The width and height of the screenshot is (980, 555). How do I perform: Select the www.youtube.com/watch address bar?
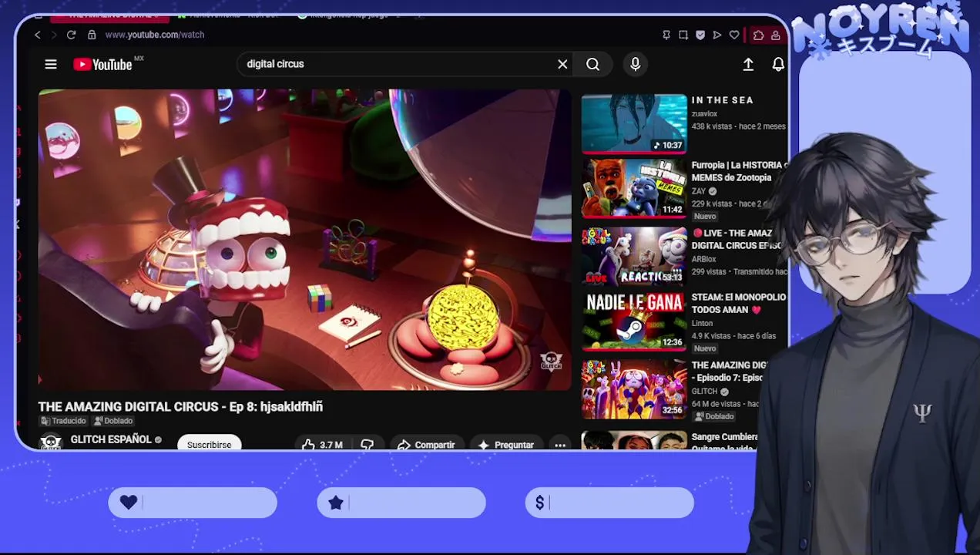coord(155,35)
